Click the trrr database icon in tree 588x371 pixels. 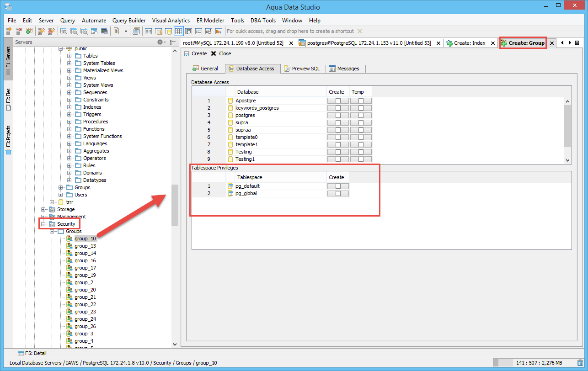tap(61, 202)
